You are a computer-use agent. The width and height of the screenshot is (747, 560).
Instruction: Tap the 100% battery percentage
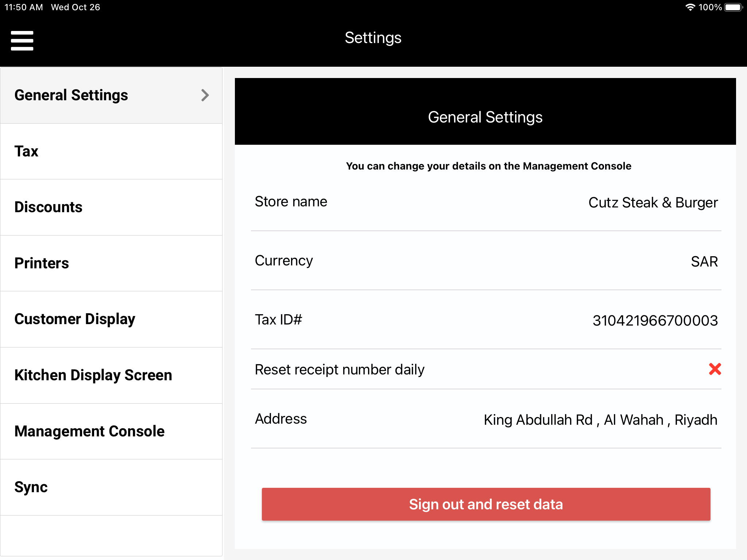pos(710,7)
